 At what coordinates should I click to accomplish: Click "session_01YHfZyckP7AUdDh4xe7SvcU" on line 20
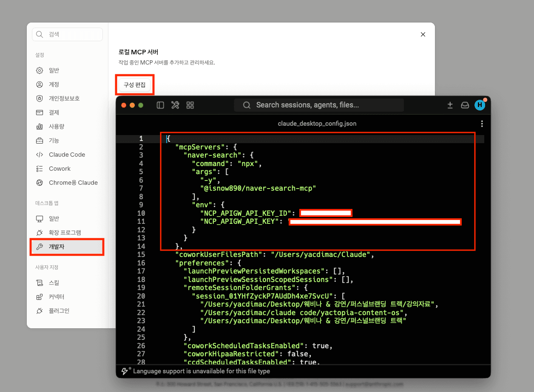pos(262,296)
